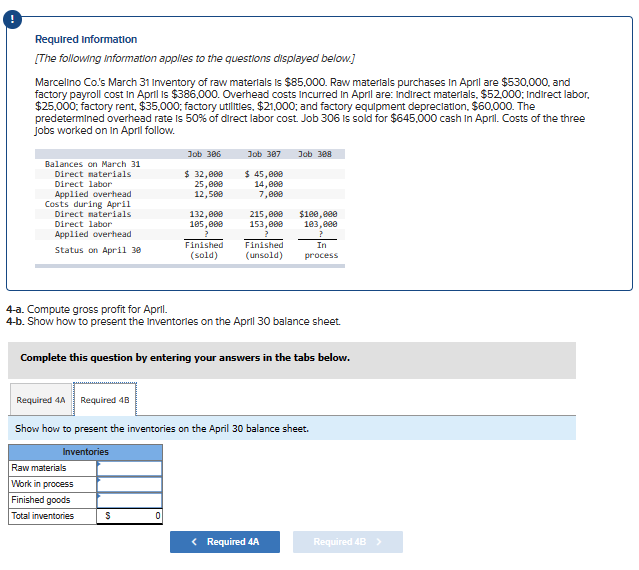Click the Required information heading
Viewport: 639px width, 570px height.
tap(86, 39)
